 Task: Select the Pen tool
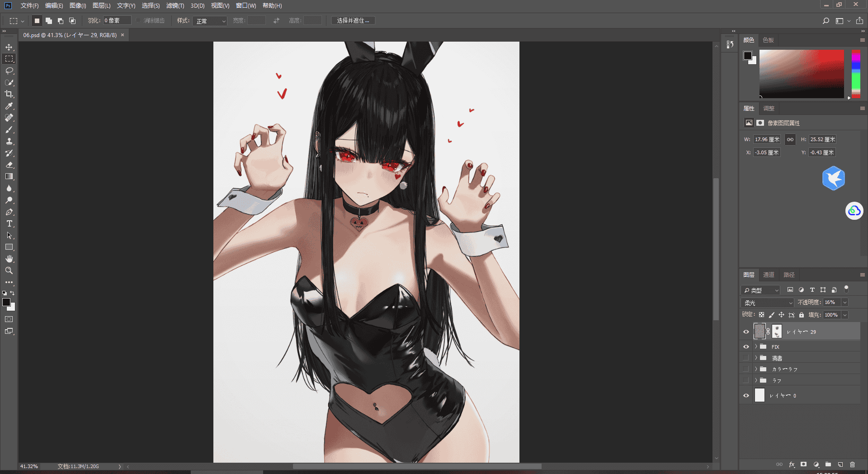click(9, 212)
